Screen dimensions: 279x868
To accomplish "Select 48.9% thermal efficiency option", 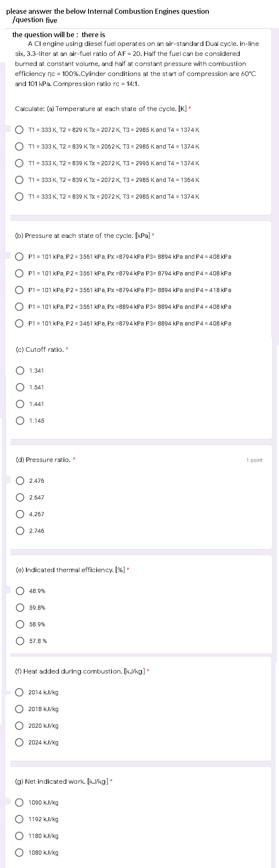I will click(20, 590).
